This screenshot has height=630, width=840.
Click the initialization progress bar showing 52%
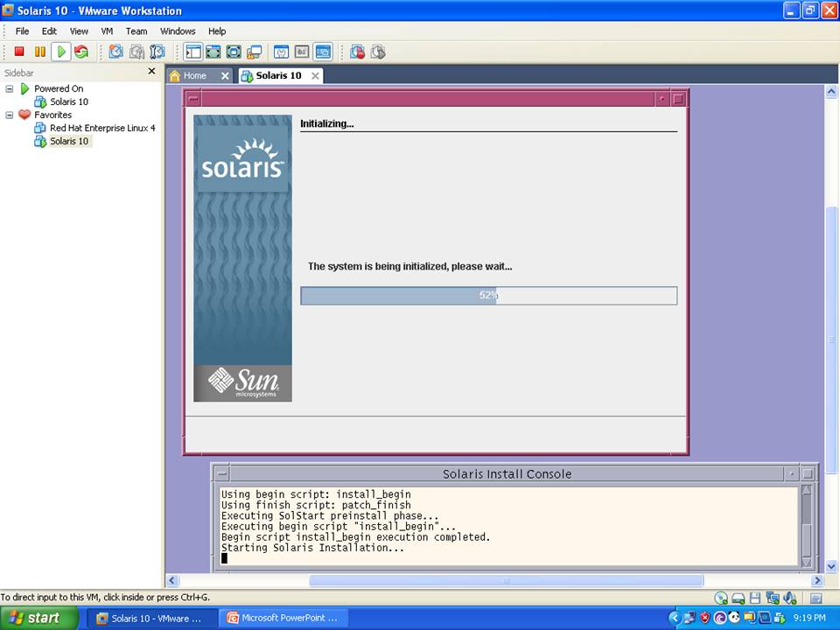coord(488,296)
